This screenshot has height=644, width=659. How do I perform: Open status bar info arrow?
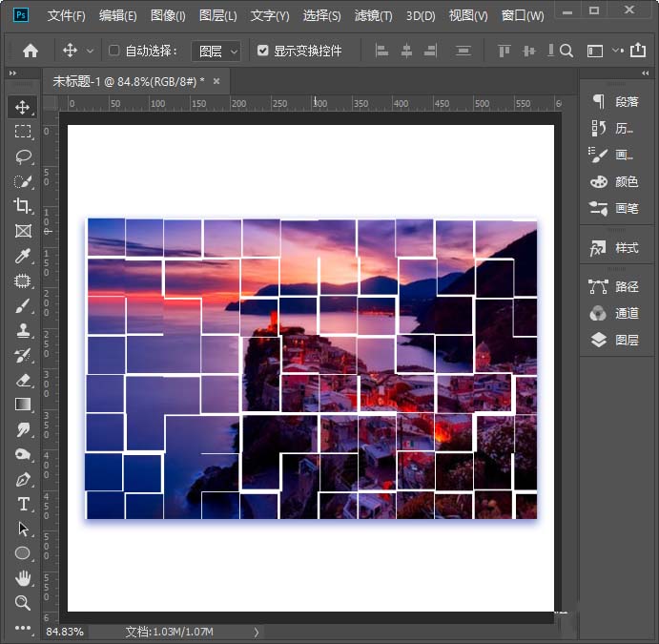point(256,632)
